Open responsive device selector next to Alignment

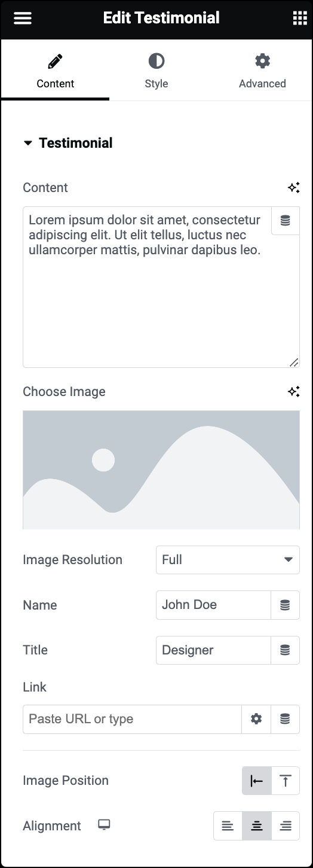105,825
